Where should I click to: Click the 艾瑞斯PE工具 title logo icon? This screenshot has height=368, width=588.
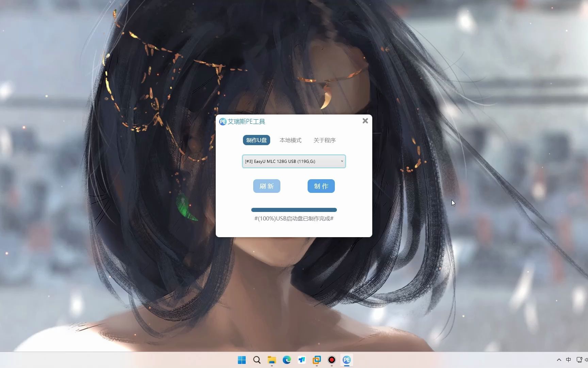[223, 122]
